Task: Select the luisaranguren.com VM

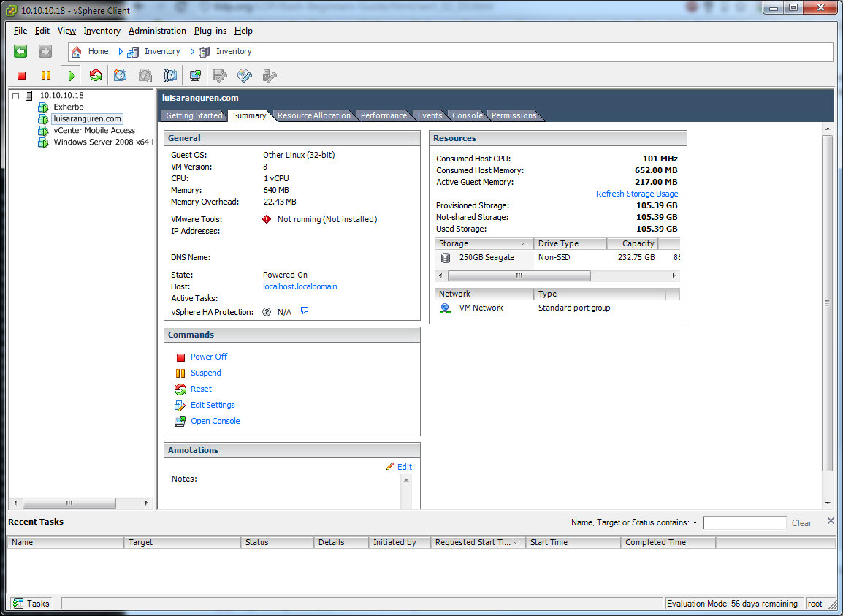Action: click(87, 119)
